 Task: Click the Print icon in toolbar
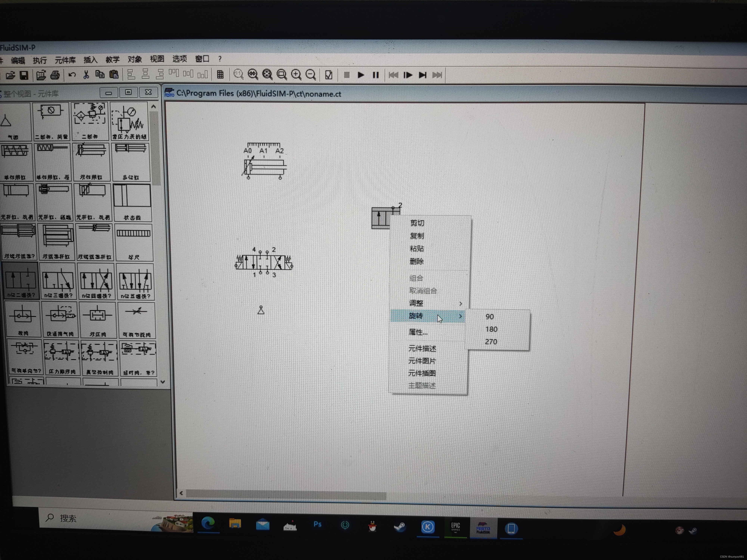(x=55, y=75)
